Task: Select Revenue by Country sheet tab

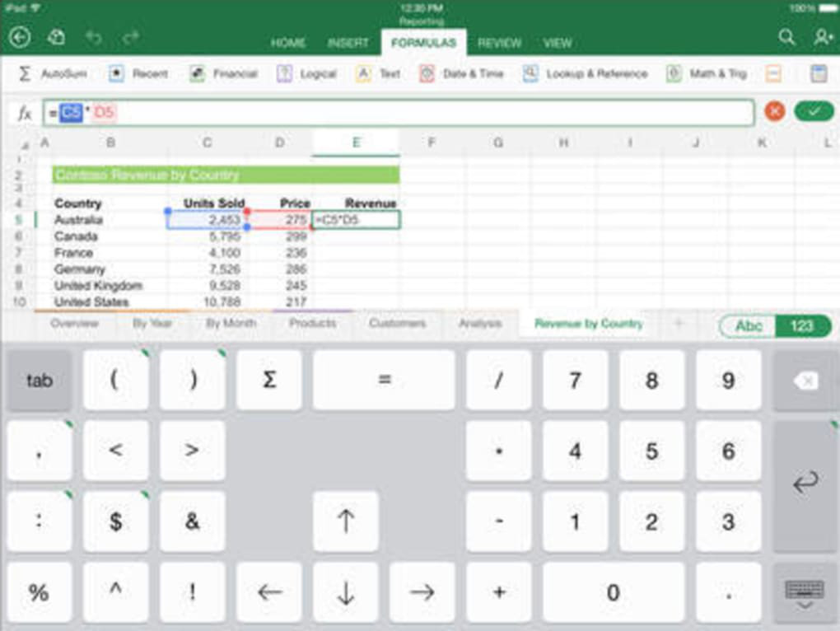Action: pyautogui.click(x=589, y=324)
